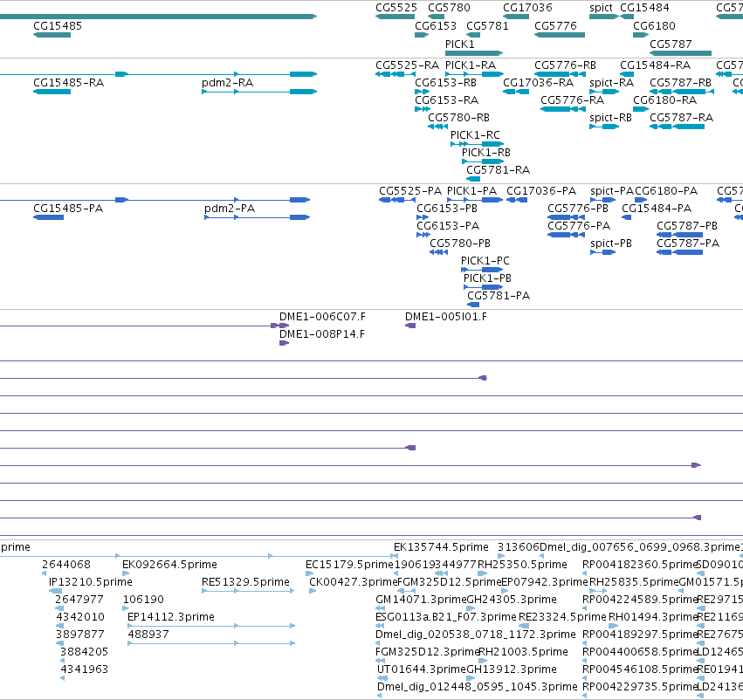Select the EK092664.5prime EST label
The image size is (743, 700).
coord(169,565)
